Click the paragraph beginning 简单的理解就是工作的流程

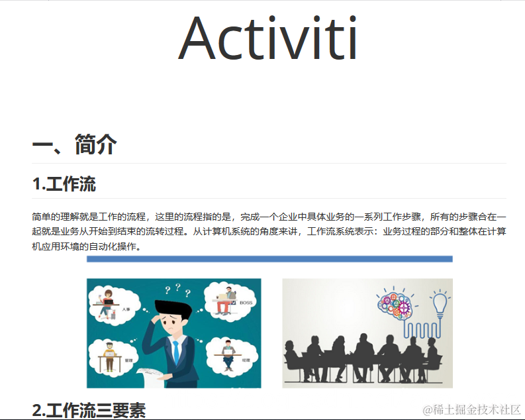(269, 231)
